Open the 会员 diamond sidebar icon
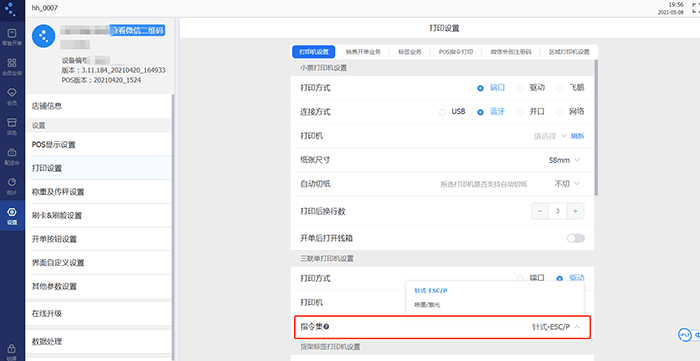 tap(12, 96)
